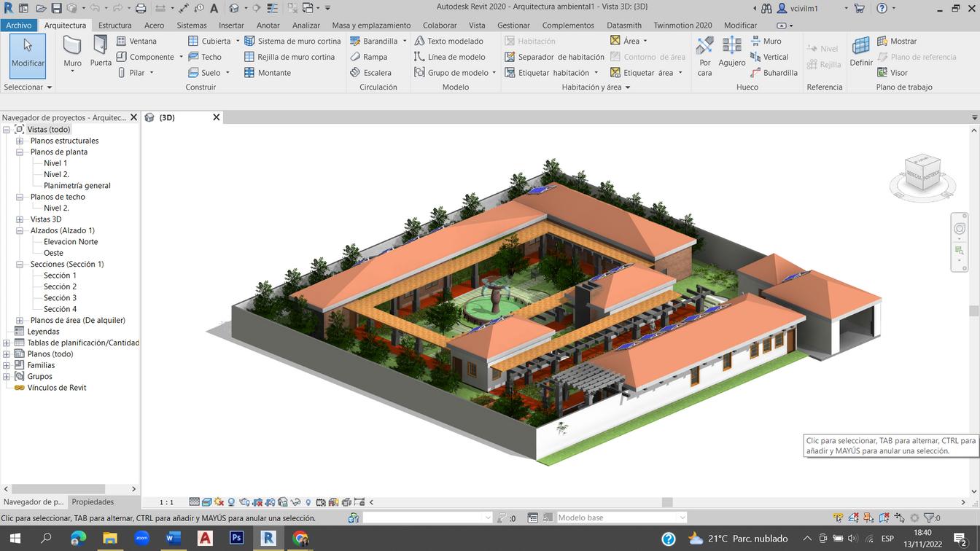Screen dimensions: 980x551
Task: Toggle the sun path setting in view bar
Action: tap(219, 502)
